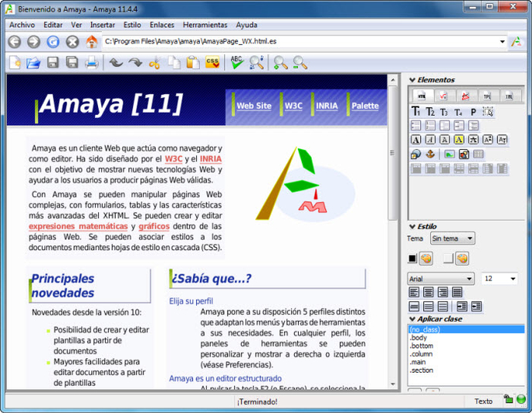532x413 pixels.
Task: Open the Herramientas menu
Action: 205,25
